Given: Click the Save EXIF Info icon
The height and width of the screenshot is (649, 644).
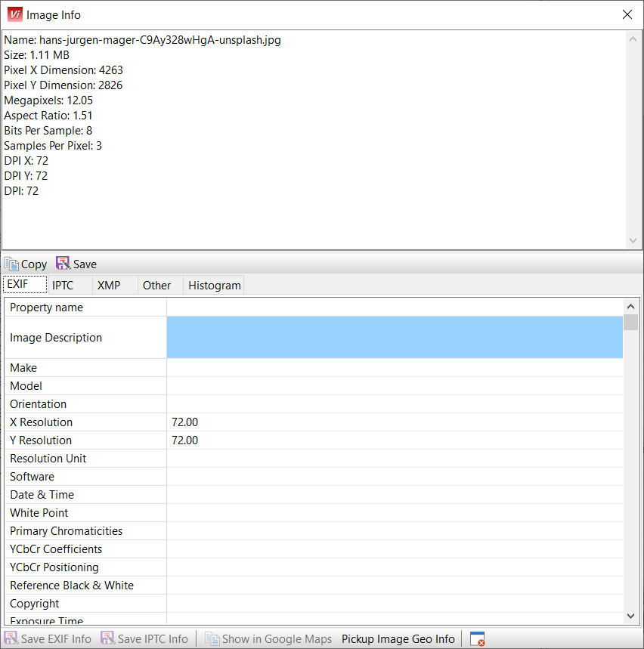Looking at the screenshot, I should [11, 639].
